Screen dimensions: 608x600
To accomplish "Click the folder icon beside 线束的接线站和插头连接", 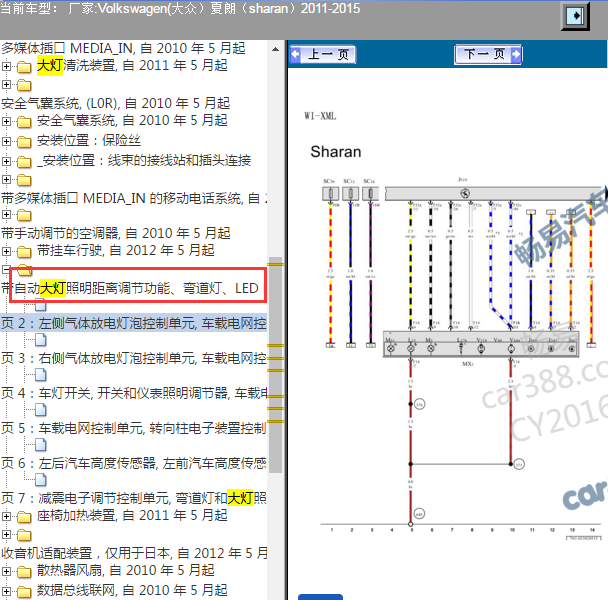I will 24,161.
